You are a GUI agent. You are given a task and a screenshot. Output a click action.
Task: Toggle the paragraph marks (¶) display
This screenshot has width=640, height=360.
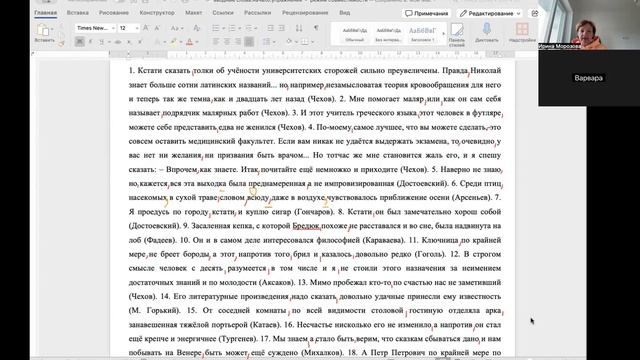tap(316, 28)
